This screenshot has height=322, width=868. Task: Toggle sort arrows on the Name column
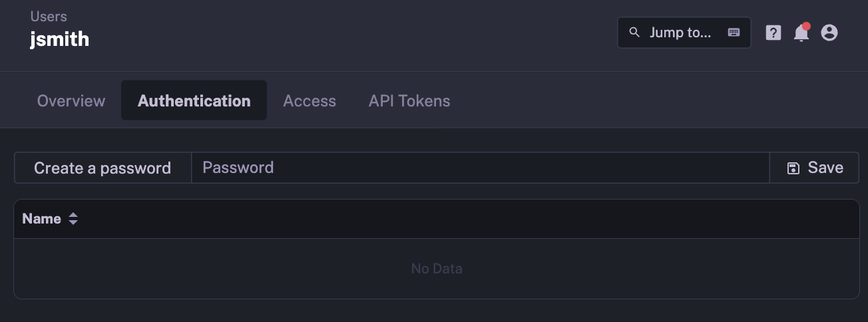click(73, 219)
